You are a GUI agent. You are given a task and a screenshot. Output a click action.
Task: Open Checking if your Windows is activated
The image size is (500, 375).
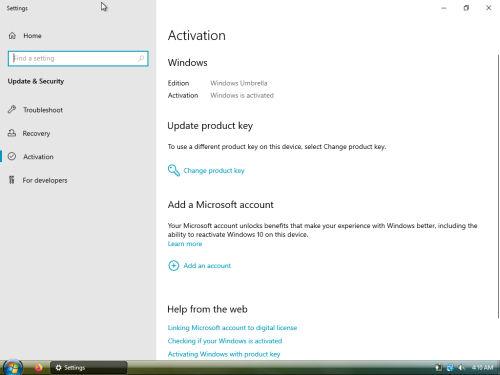(x=225, y=341)
